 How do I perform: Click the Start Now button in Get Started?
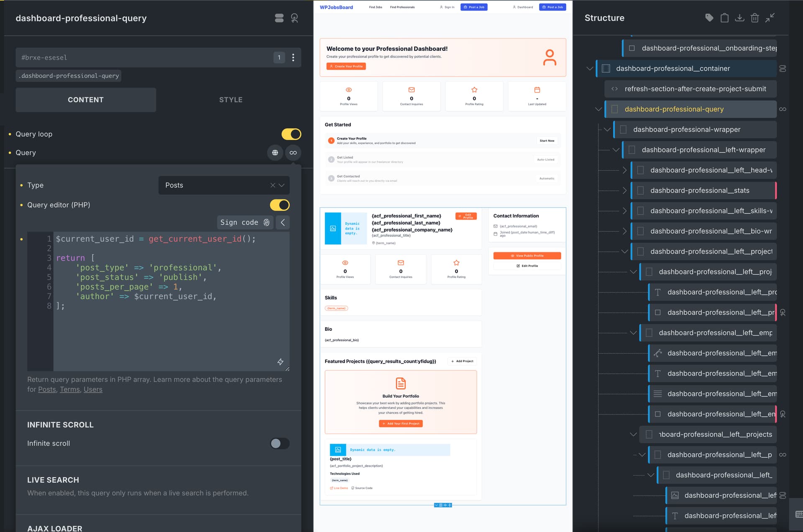click(547, 141)
